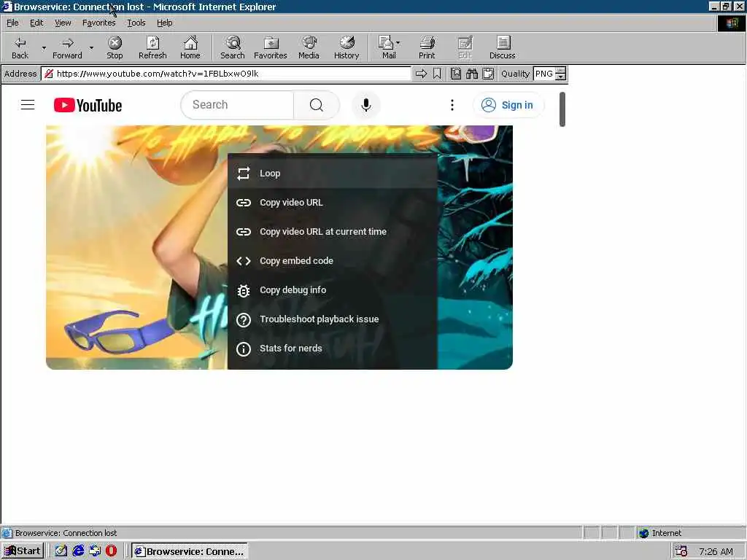Screen dimensions: 747x560
Task: Click the YouTube logo
Action: (88, 105)
